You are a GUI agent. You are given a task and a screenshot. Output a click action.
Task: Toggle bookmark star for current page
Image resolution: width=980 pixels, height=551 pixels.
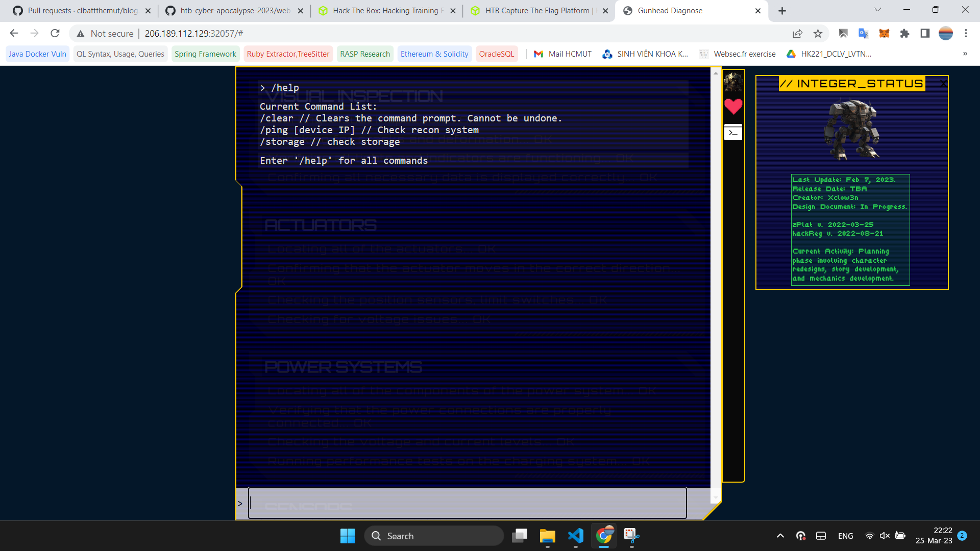point(818,33)
